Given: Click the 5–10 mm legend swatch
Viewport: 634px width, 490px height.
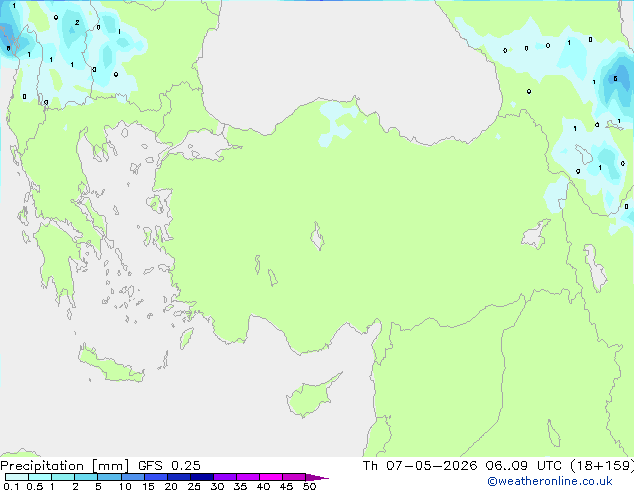Looking at the screenshot, I should (109, 477).
